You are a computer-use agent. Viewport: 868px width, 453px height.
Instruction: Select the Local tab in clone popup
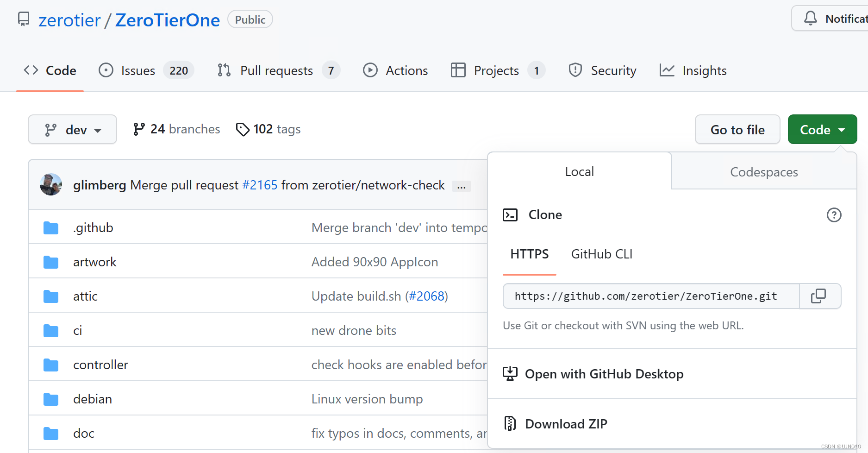click(x=579, y=171)
